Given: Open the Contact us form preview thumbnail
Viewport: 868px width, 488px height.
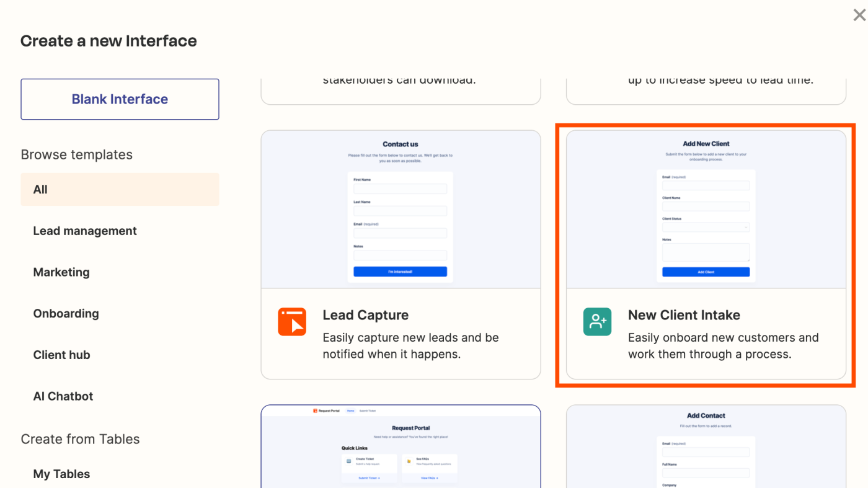Looking at the screenshot, I should [401, 210].
